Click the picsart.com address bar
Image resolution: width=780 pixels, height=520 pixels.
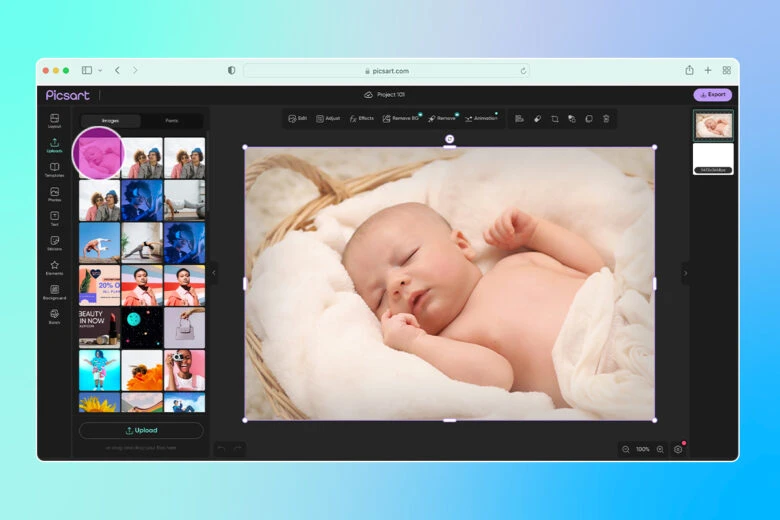tap(387, 71)
